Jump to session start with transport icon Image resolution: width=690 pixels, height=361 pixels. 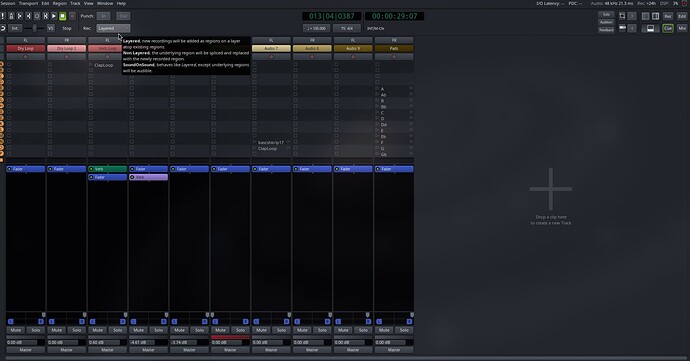pos(20,16)
